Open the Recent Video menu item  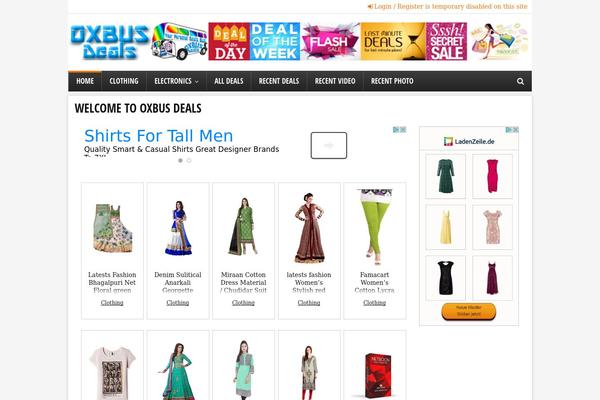[335, 81]
